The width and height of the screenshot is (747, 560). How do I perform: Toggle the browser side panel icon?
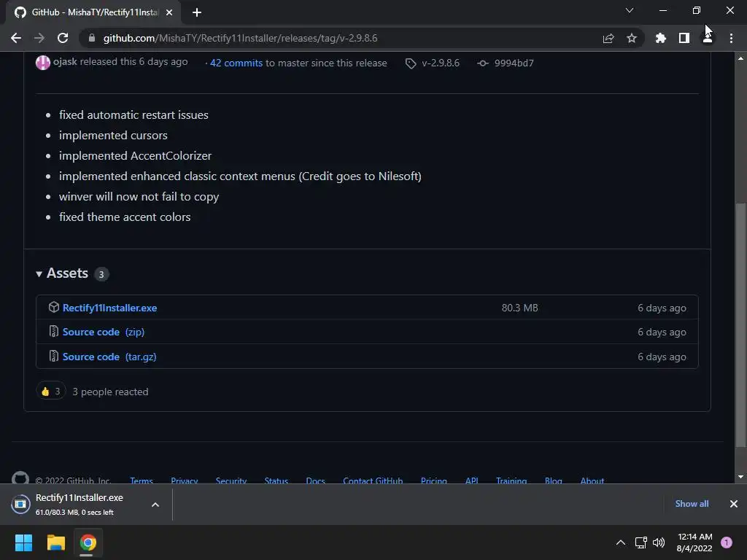(x=684, y=38)
